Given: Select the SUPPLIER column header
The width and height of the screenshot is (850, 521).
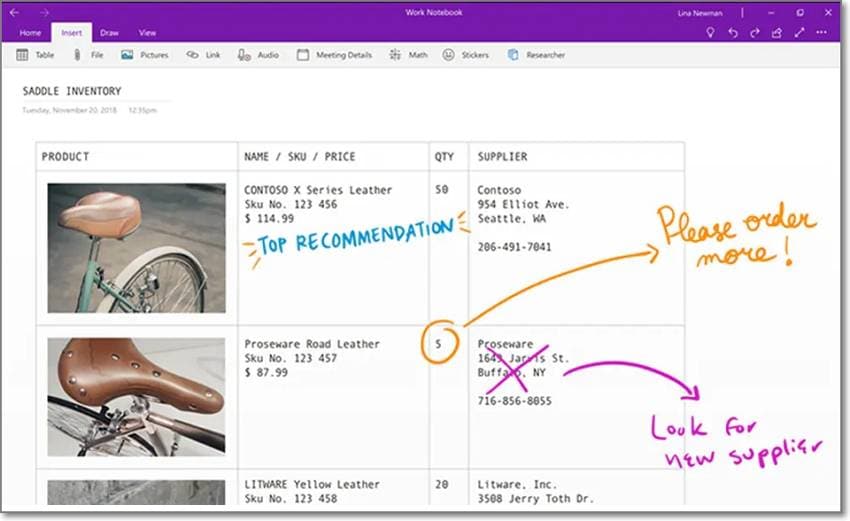Looking at the screenshot, I should (x=502, y=157).
